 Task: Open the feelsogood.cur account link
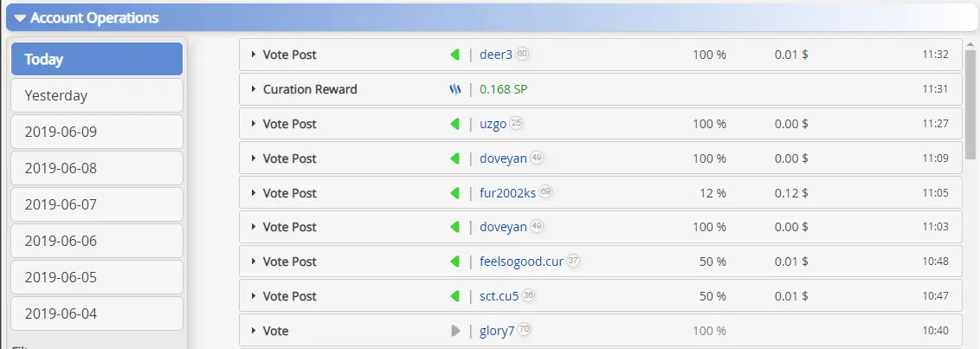point(521,262)
